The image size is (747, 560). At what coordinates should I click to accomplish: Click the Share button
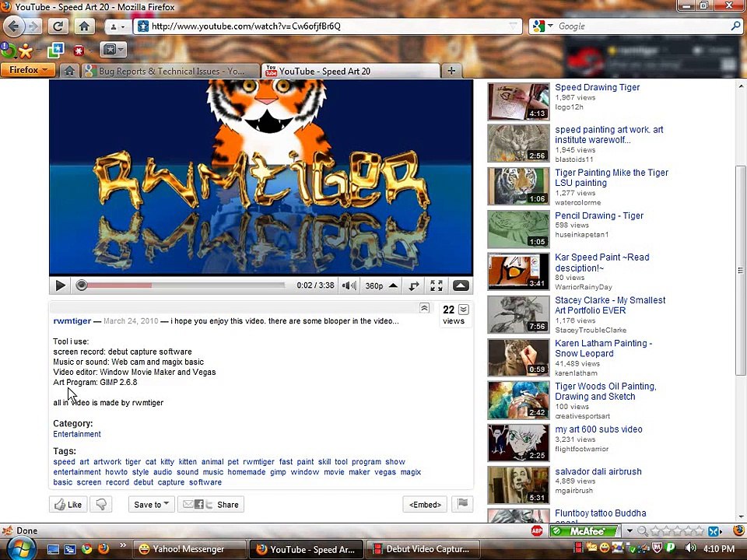[211, 504]
